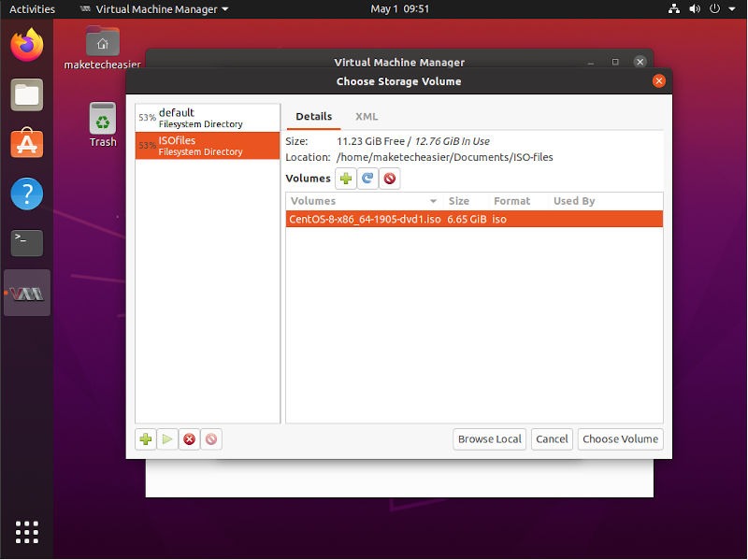748x560 pixels.
Task: Select the Details tab
Action: [x=313, y=117]
